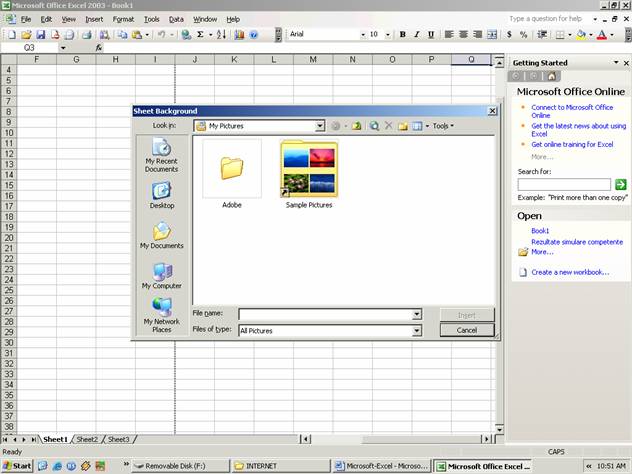Image resolution: width=632 pixels, height=474 pixels.
Task: Click the File name input field
Action: [x=326, y=314]
